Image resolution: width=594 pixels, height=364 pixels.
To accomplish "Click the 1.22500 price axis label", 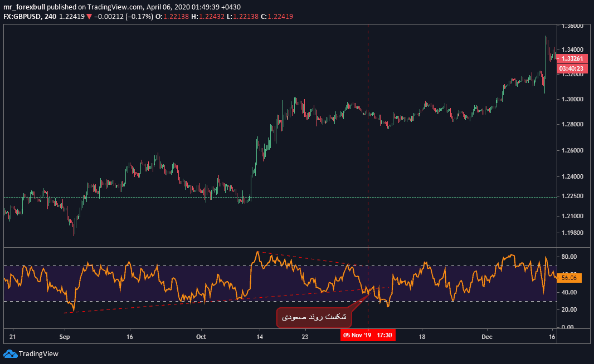I will pyautogui.click(x=572, y=196).
